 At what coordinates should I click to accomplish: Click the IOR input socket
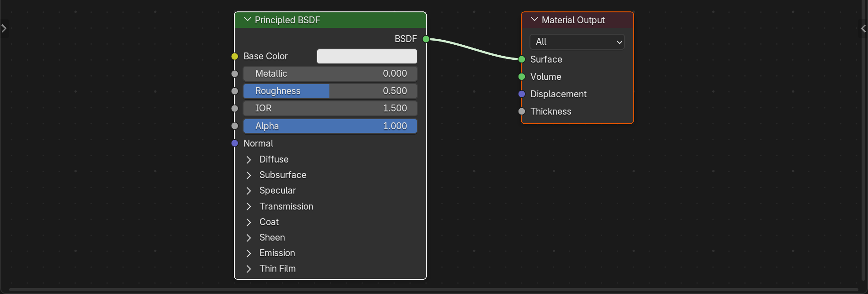tap(235, 108)
